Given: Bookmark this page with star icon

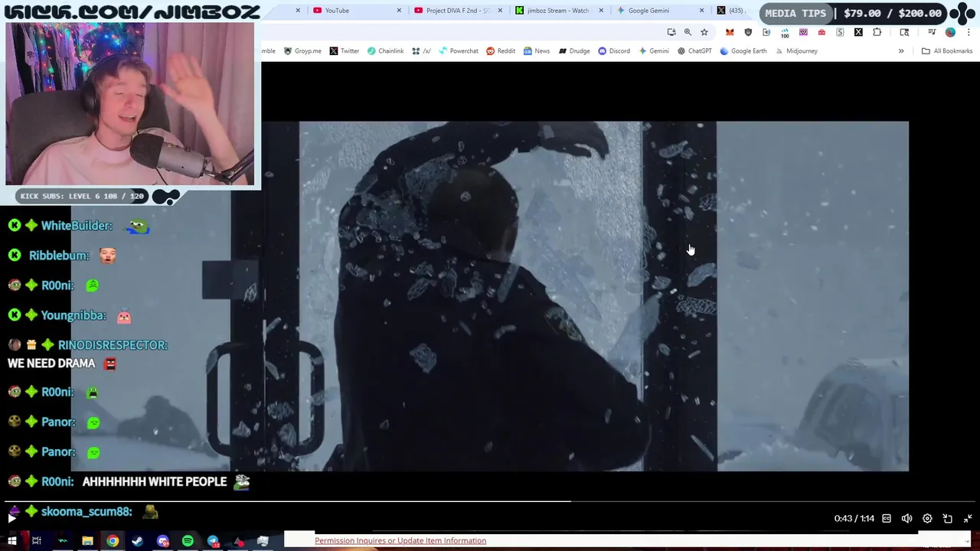Looking at the screenshot, I should click(x=704, y=32).
